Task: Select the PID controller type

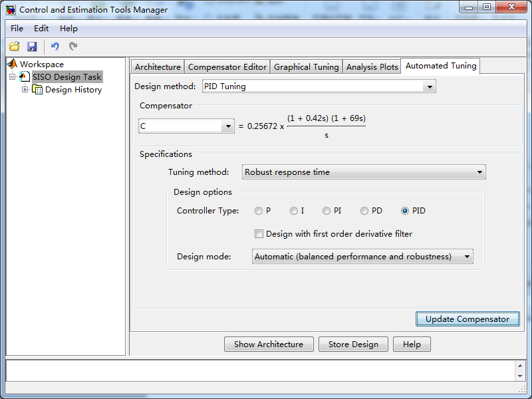Action: coord(405,211)
